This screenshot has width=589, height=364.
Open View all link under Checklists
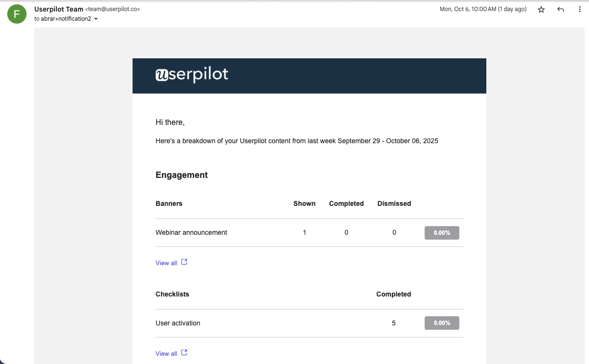pos(166,353)
